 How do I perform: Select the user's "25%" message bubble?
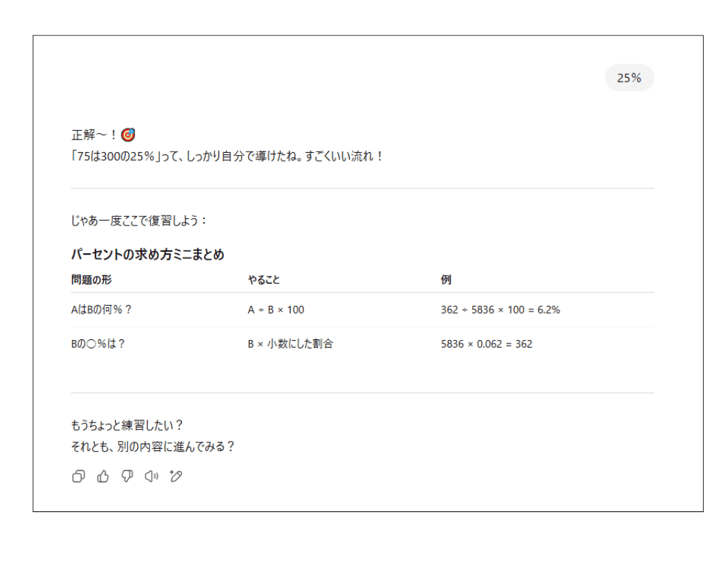click(x=629, y=77)
